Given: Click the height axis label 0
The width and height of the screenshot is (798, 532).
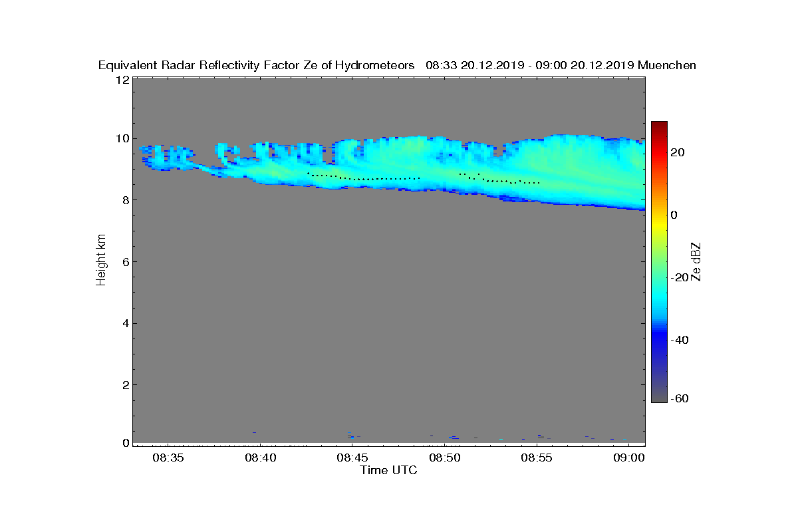Looking at the screenshot, I should coord(125,442).
